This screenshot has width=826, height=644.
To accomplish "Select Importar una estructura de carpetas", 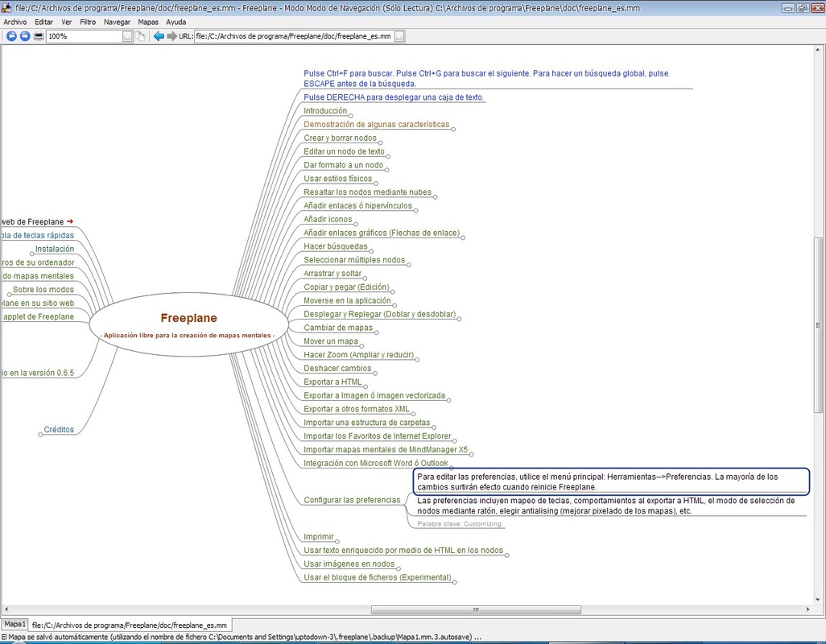I will tap(366, 423).
